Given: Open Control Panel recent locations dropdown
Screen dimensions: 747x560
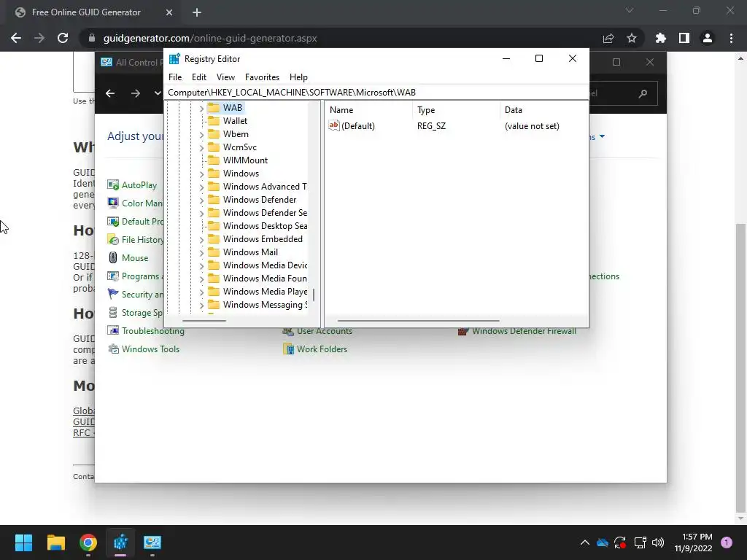Looking at the screenshot, I should click(158, 93).
